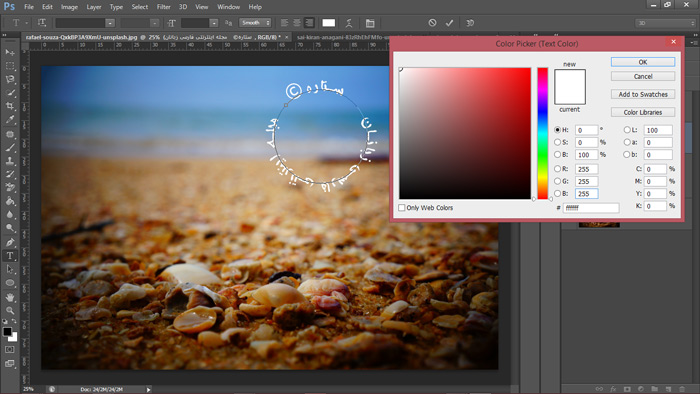Select the Rectangular Marquee tool
The width and height of the screenshot is (700, 394).
10,66
